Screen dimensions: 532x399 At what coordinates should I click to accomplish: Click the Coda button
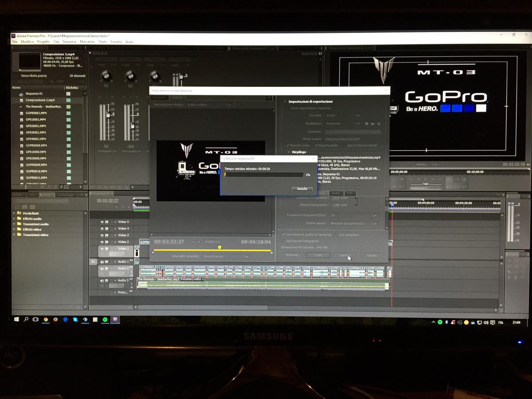coord(318,255)
